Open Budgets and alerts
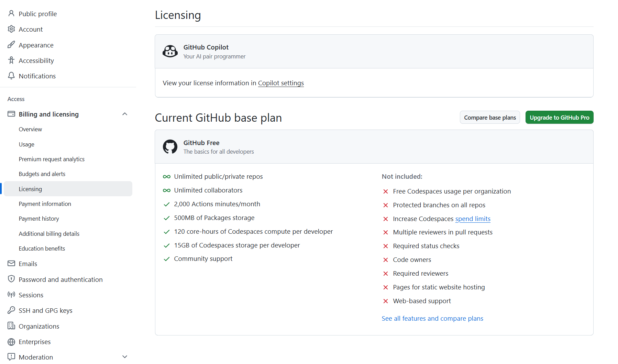618x364 pixels. [x=42, y=174]
